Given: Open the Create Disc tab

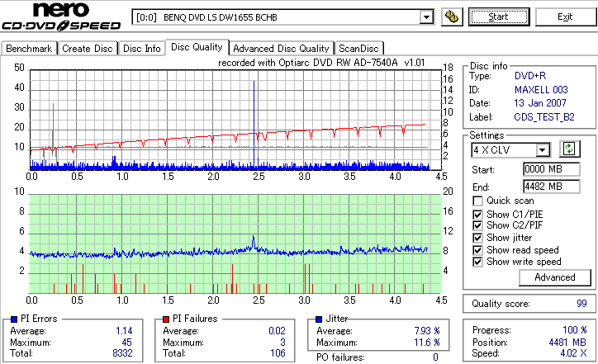Looking at the screenshot, I should (88, 49).
